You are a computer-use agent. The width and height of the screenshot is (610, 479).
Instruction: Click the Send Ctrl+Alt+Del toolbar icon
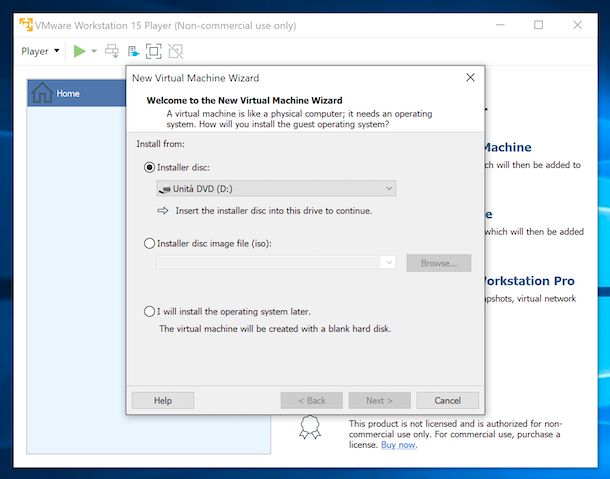tap(112, 51)
